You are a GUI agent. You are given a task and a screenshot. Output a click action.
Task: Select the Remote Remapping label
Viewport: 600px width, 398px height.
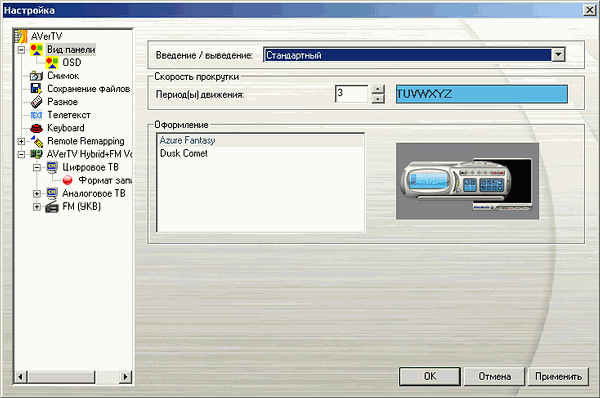pos(86,141)
